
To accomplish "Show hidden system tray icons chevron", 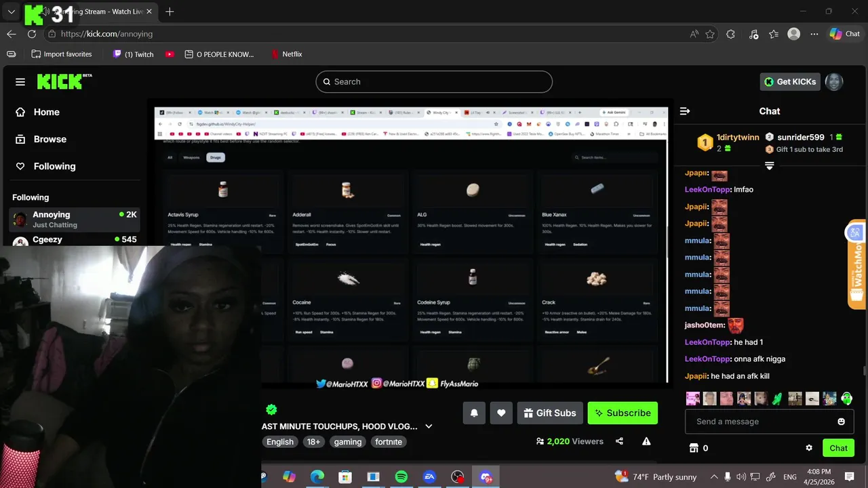I will tap(713, 477).
